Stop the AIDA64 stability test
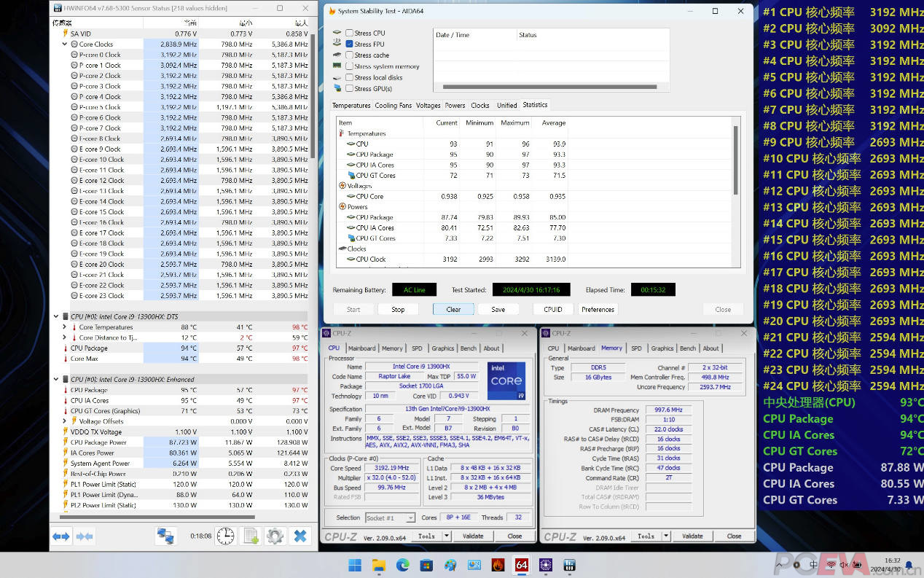 (x=398, y=309)
